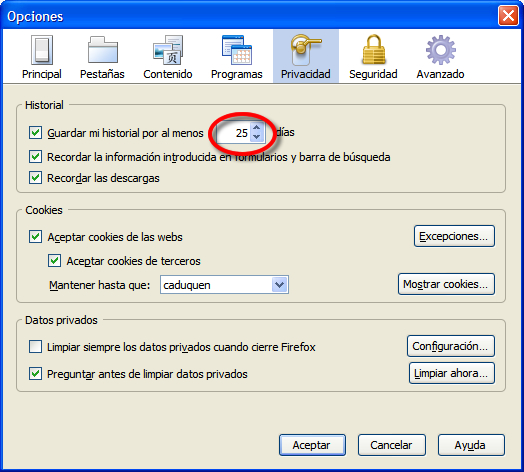Screen dimensions: 524x472
Task: Toggle Preguntar antes de limpiar datos privados
Action: pyautogui.click(x=35, y=374)
